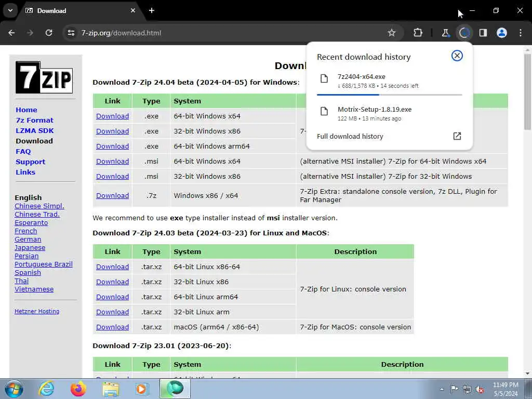Switch language to French
Viewport: 532px width, 399px height.
point(26,231)
